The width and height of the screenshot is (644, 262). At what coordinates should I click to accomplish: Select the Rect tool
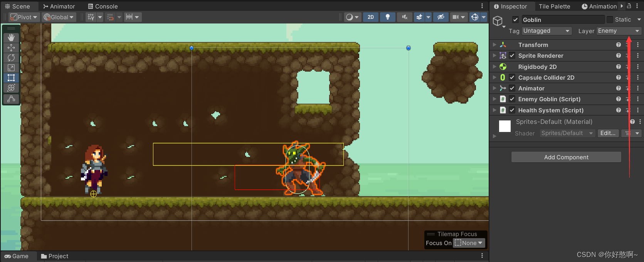(11, 78)
